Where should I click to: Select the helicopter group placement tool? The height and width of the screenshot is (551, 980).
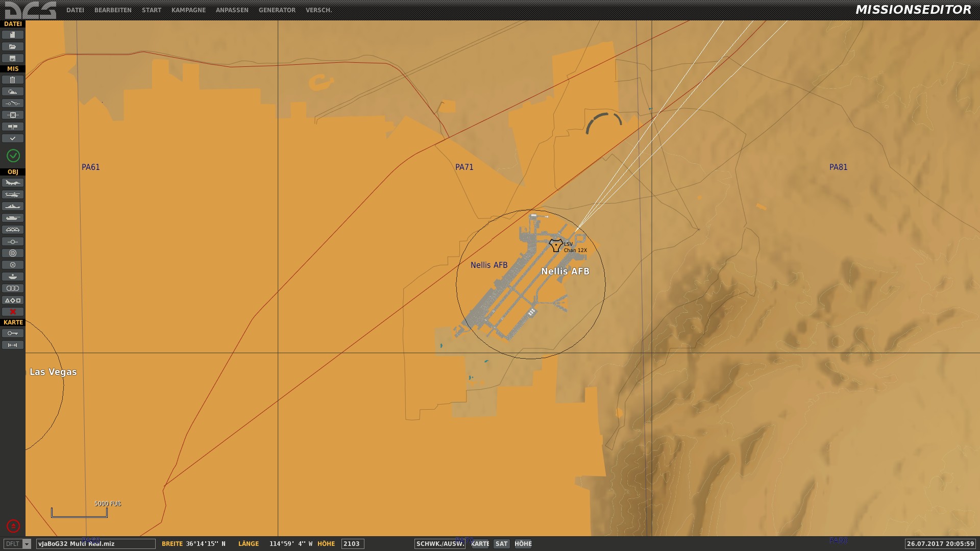coord(13,194)
